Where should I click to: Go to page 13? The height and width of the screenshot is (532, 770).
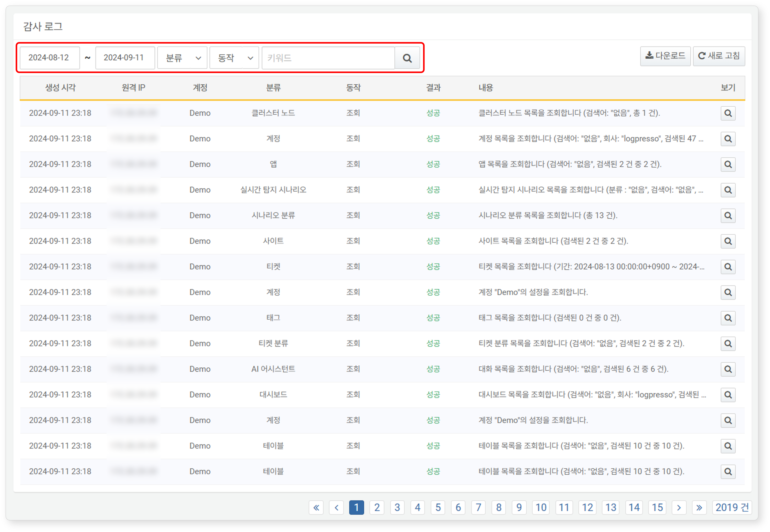[x=611, y=507]
